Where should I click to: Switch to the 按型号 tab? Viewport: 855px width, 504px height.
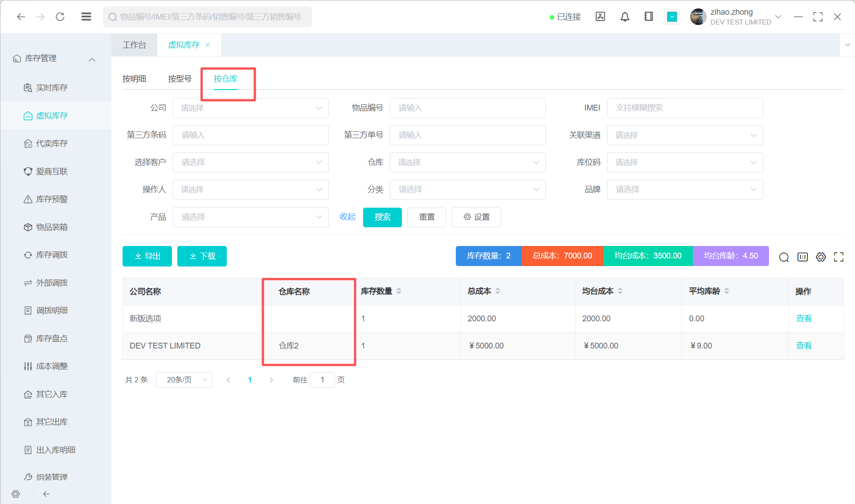tap(180, 79)
